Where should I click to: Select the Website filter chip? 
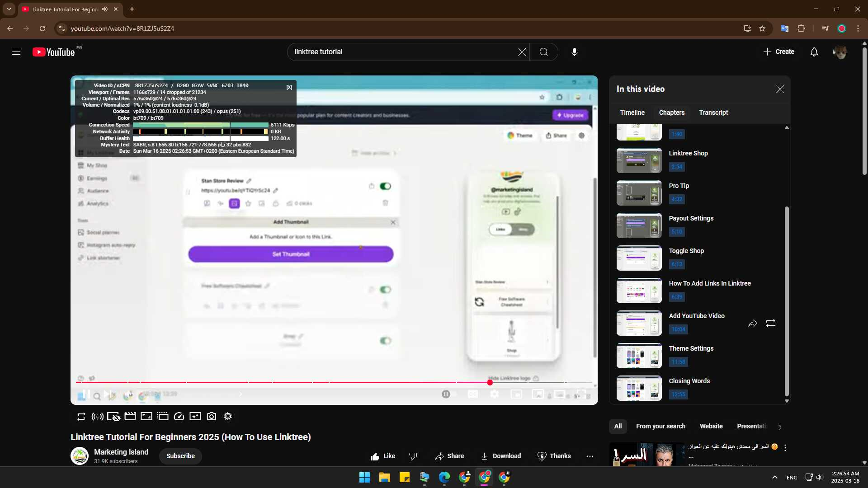(711, 427)
